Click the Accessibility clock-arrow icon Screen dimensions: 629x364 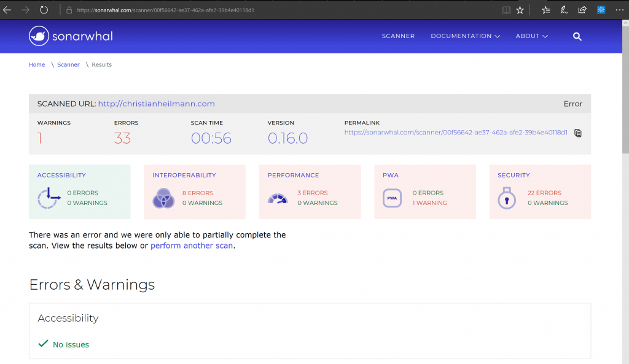coord(49,198)
